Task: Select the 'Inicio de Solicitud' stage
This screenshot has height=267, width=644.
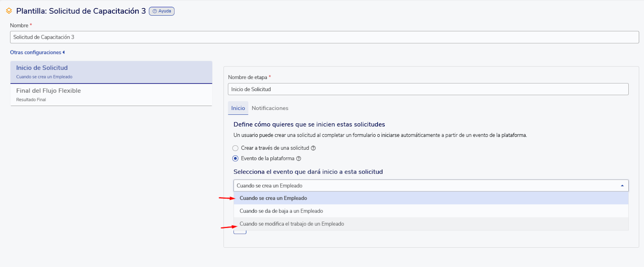Action: point(111,72)
